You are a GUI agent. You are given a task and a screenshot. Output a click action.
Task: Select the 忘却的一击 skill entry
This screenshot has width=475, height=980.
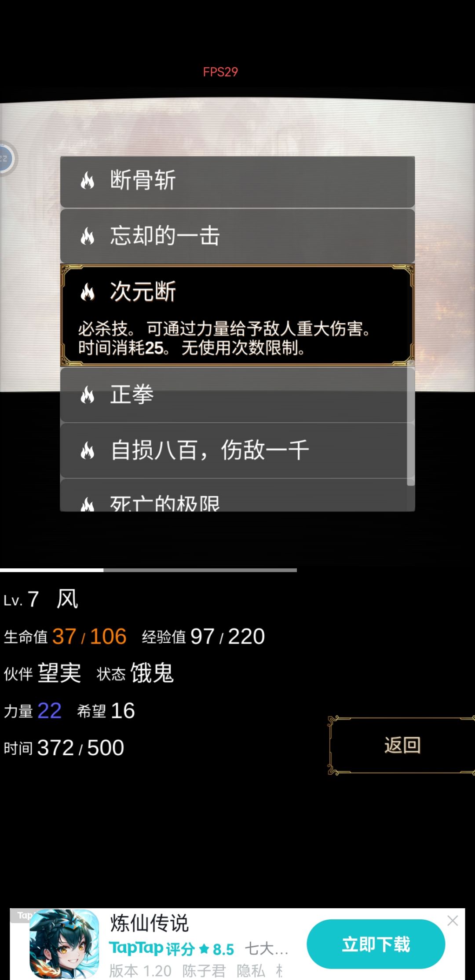click(x=237, y=236)
